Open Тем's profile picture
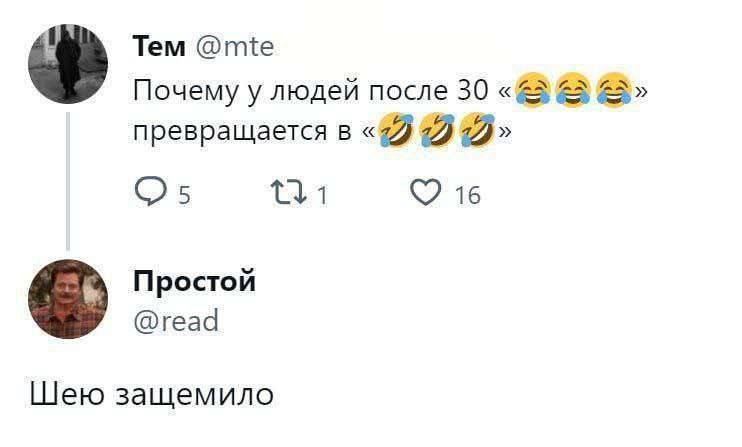Screen dimensions: 742x447 [x=67, y=63]
